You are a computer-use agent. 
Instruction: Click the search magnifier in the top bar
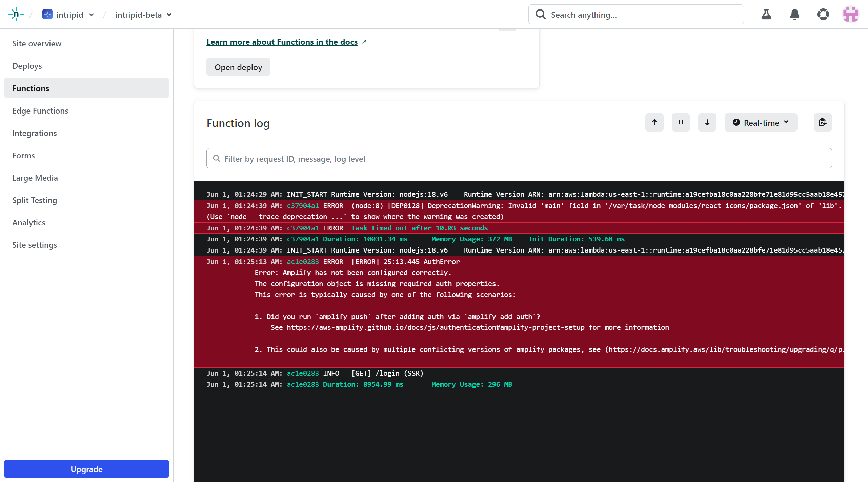coord(541,14)
